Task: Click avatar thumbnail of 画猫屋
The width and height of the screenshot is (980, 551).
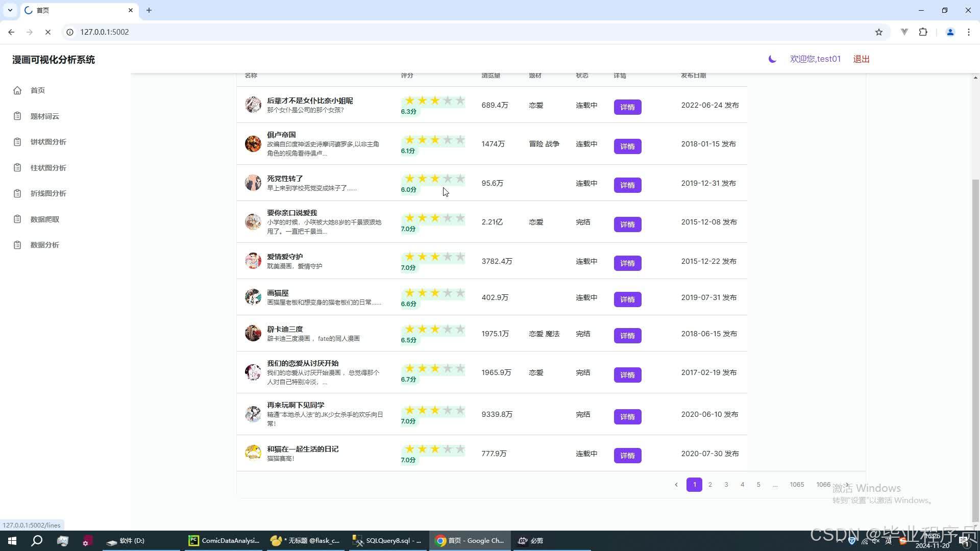Action: click(253, 297)
